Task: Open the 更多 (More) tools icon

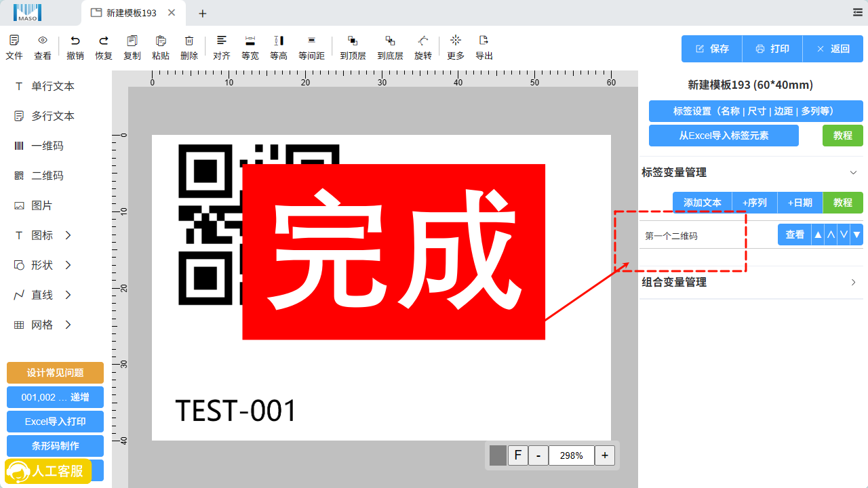Action: (x=456, y=47)
